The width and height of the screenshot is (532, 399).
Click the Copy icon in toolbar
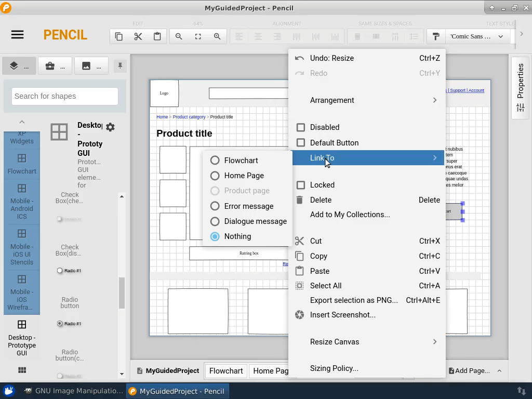(x=119, y=36)
